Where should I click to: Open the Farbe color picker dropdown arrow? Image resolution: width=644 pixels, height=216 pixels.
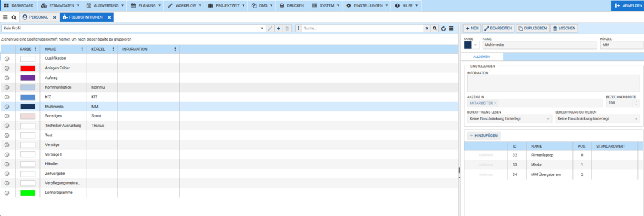(x=476, y=45)
